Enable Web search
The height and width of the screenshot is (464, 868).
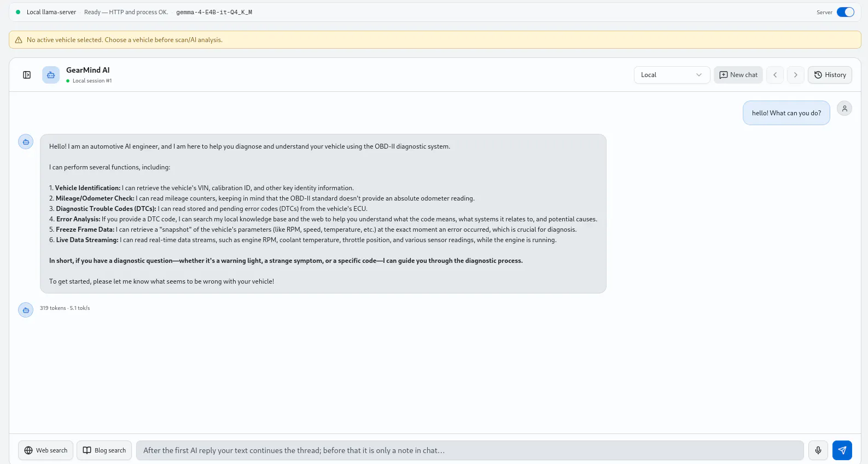pyautogui.click(x=46, y=450)
